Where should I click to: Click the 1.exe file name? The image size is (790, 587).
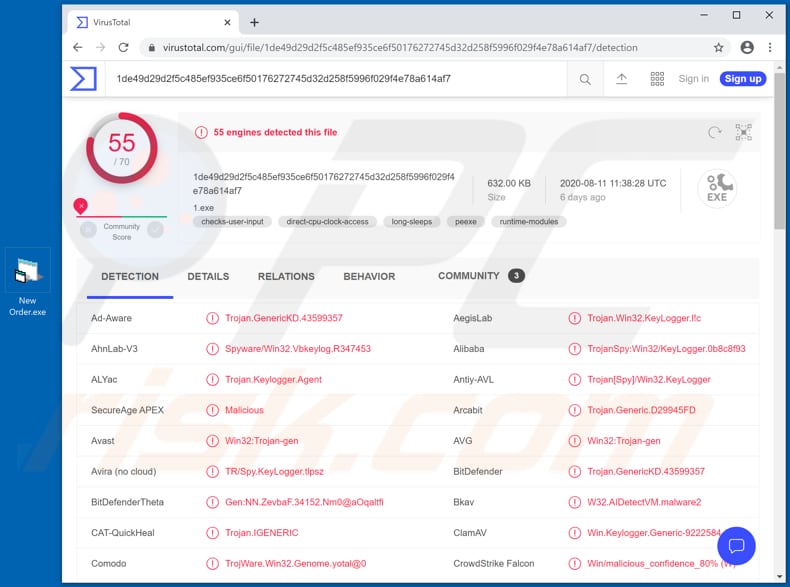(x=204, y=208)
